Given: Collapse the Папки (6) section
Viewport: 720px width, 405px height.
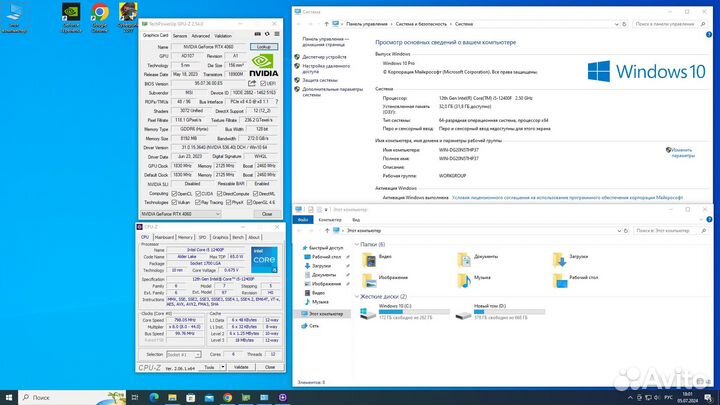Looking at the screenshot, I should 357,244.
